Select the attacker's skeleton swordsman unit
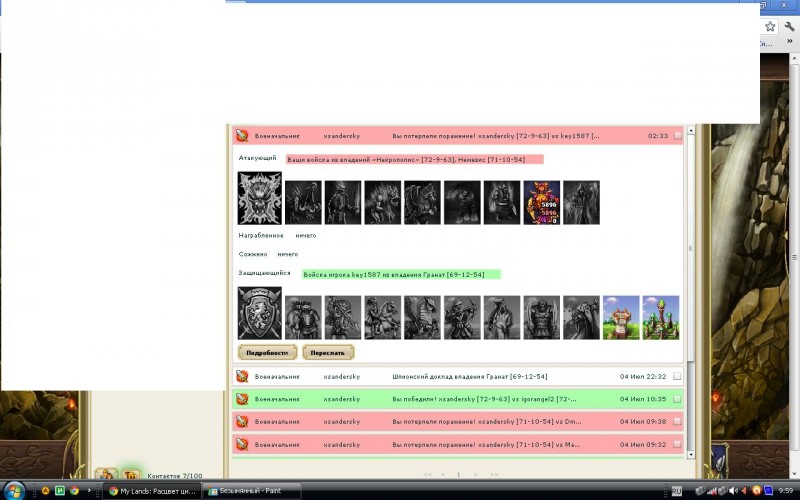Screen dimensions: 800x500 [x=343, y=202]
